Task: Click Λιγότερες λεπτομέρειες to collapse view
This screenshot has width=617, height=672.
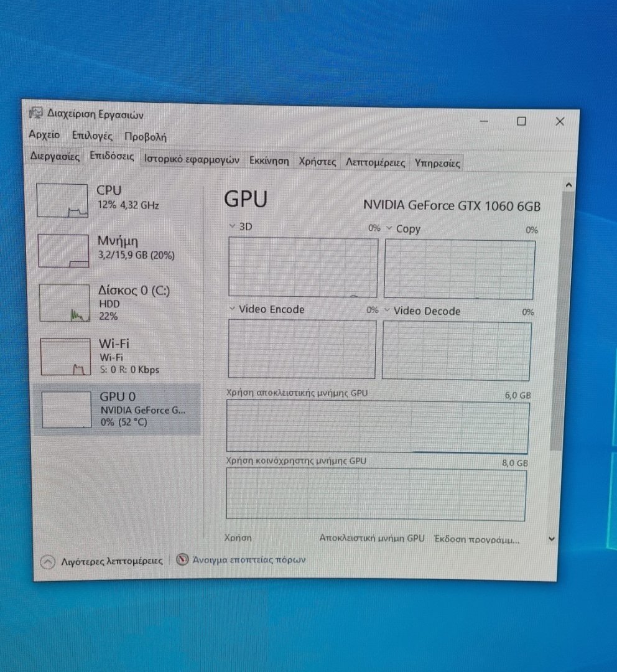Action: tap(112, 561)
